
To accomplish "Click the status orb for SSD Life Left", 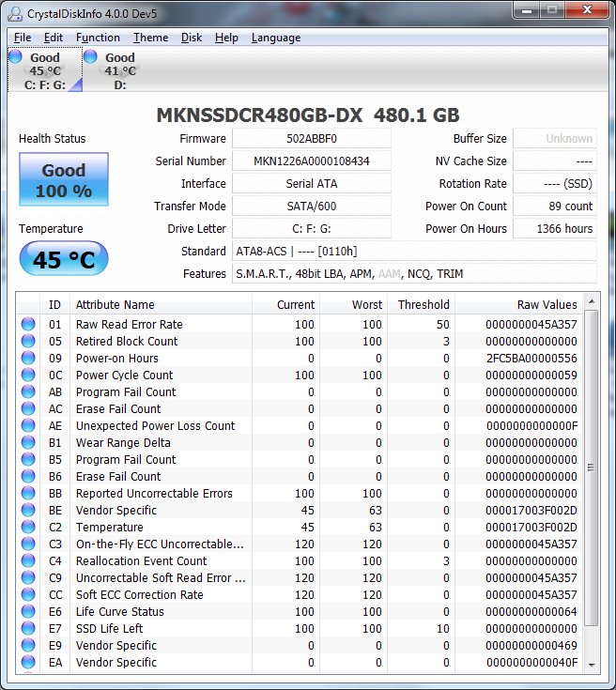I will (28, 628).
